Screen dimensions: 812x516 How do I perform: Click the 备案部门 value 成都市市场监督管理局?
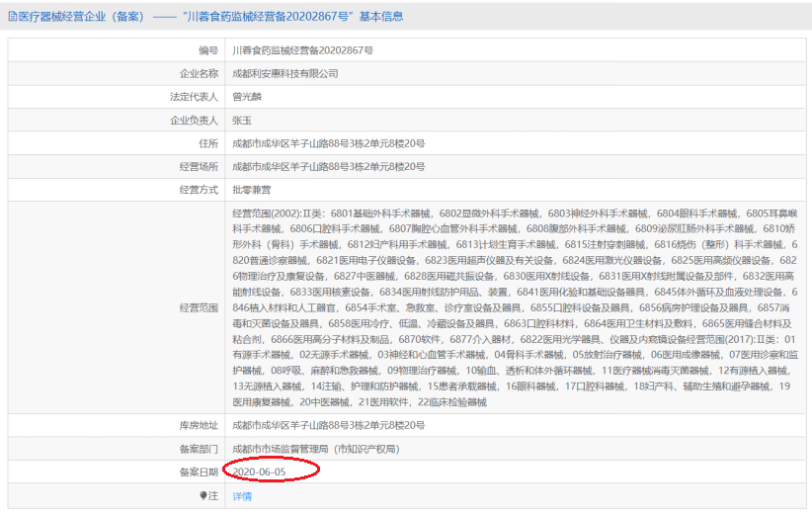(x=316, y=449)
